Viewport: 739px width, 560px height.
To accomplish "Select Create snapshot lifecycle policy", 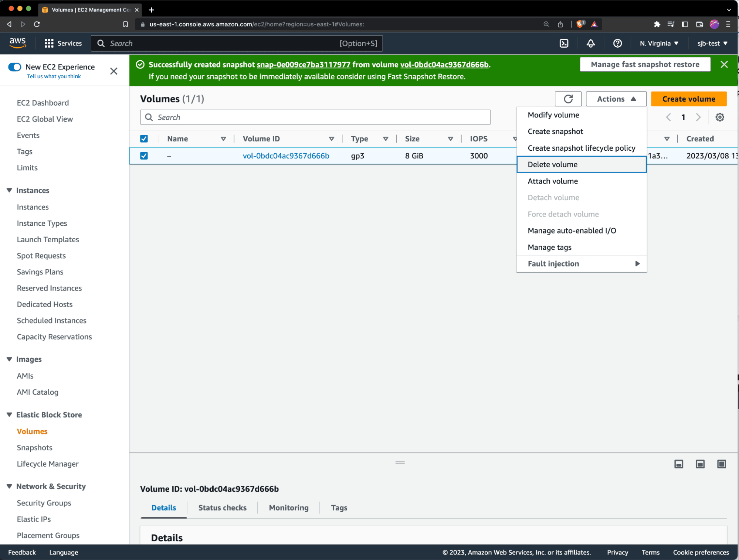I will pos(582,148).
